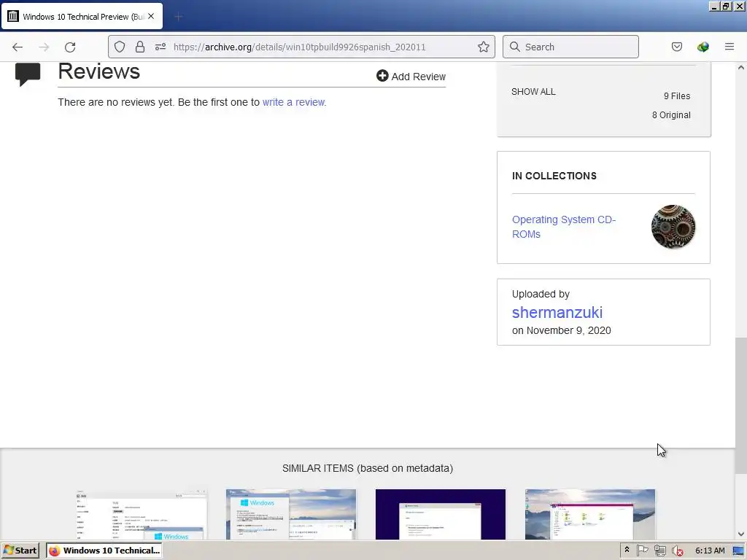Follow the 'write a review' link

tap(293, 102)
